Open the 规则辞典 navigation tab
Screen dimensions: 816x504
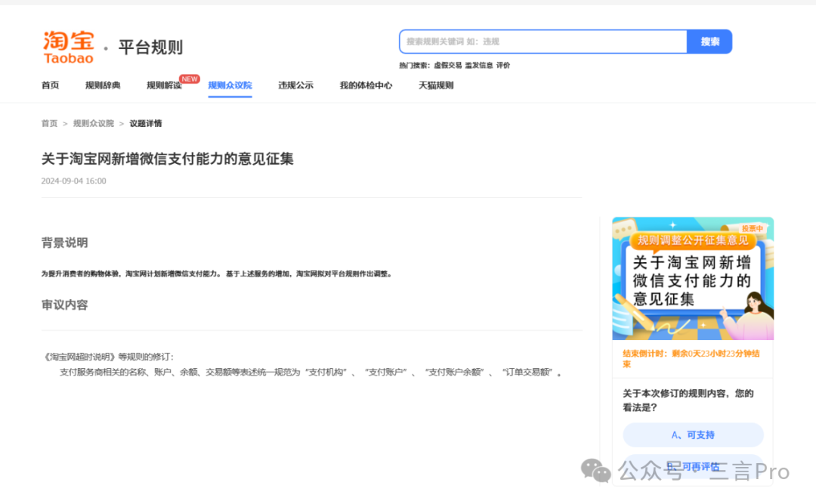[103, 85]
